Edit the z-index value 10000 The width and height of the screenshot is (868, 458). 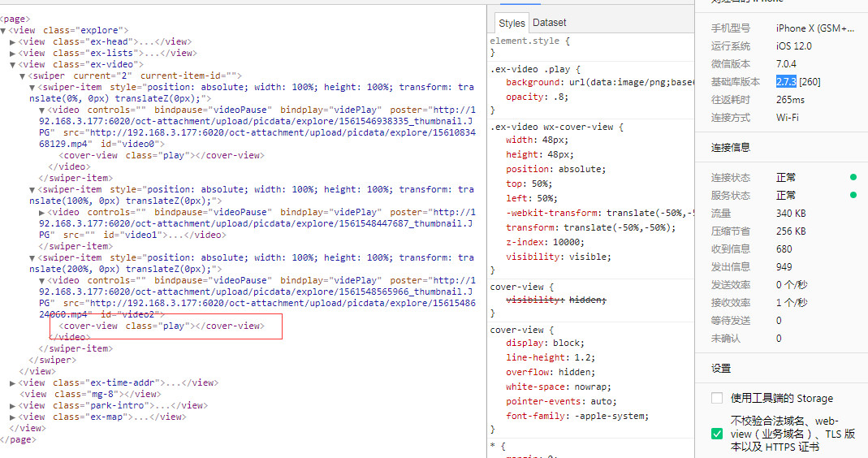click(568, 242)
